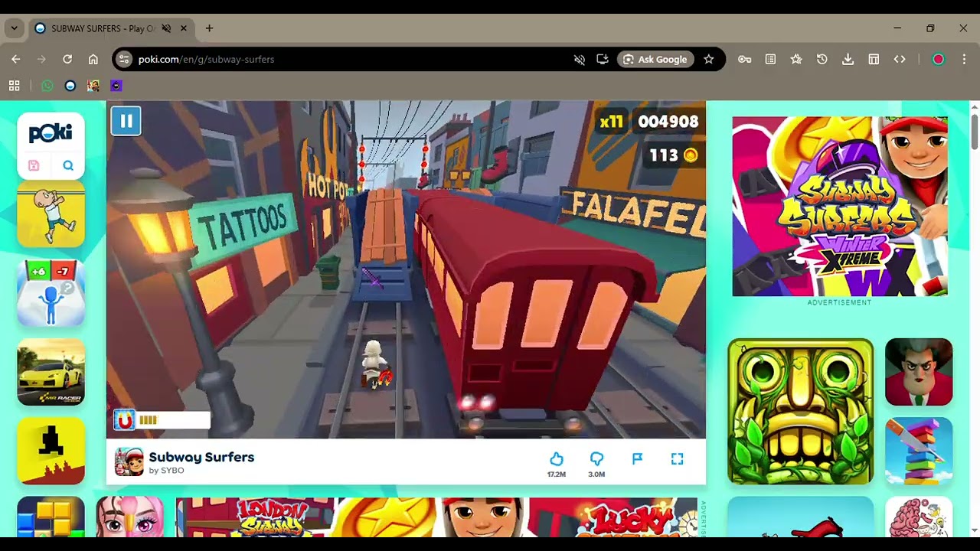
Task: Reload the Poki page
Action: [67, 59]
